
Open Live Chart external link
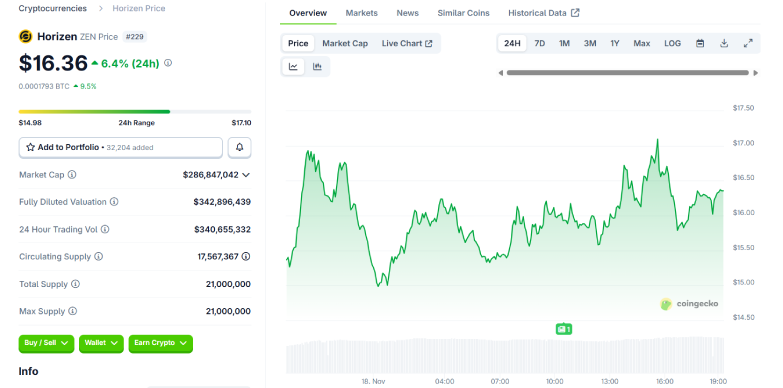pyautogui.click(x=407, y=43)
